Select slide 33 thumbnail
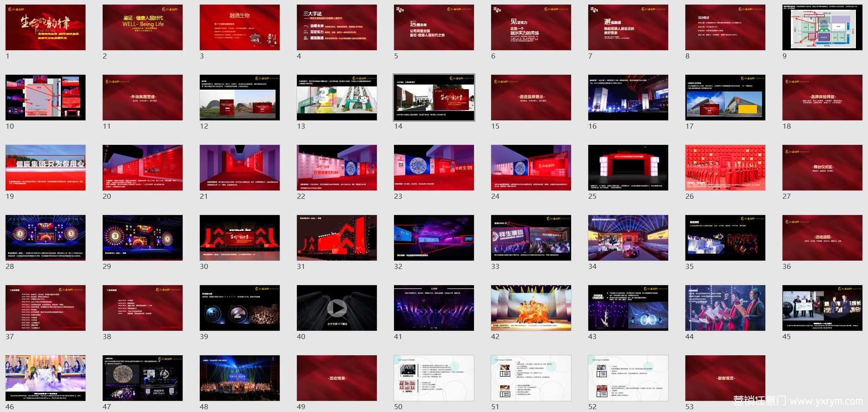Screen dimensions: 868x412 [x=531, y=238]
